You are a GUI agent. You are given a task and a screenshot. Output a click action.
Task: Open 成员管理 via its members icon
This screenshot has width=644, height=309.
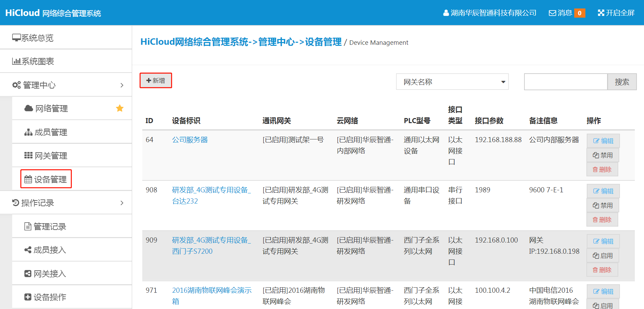tap(28, 132)
